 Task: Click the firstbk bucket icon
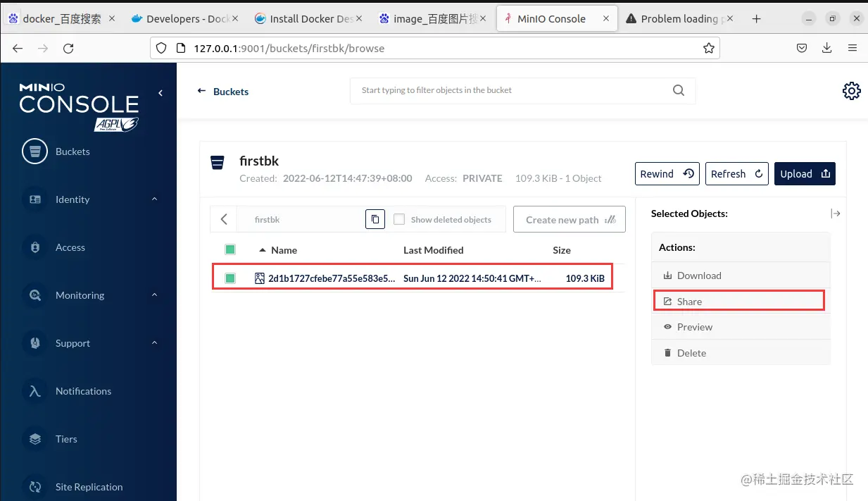point(218,163)
